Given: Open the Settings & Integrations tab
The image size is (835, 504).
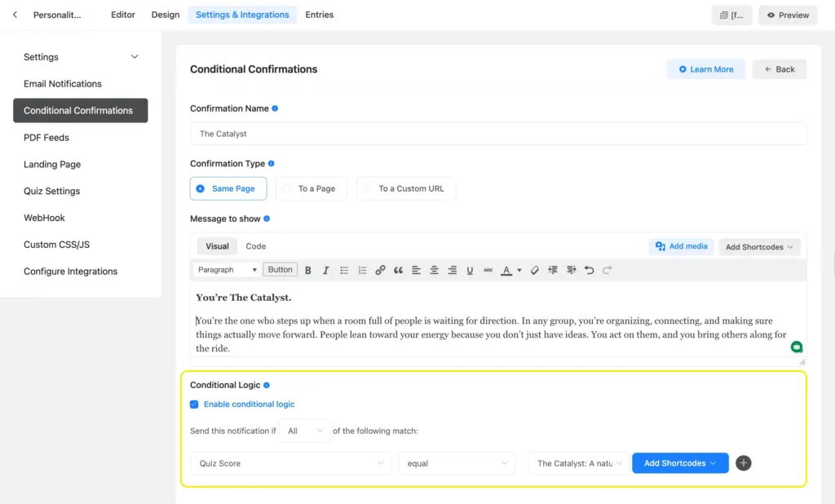Looking at the screenshot, I should [x=242, y=15].
